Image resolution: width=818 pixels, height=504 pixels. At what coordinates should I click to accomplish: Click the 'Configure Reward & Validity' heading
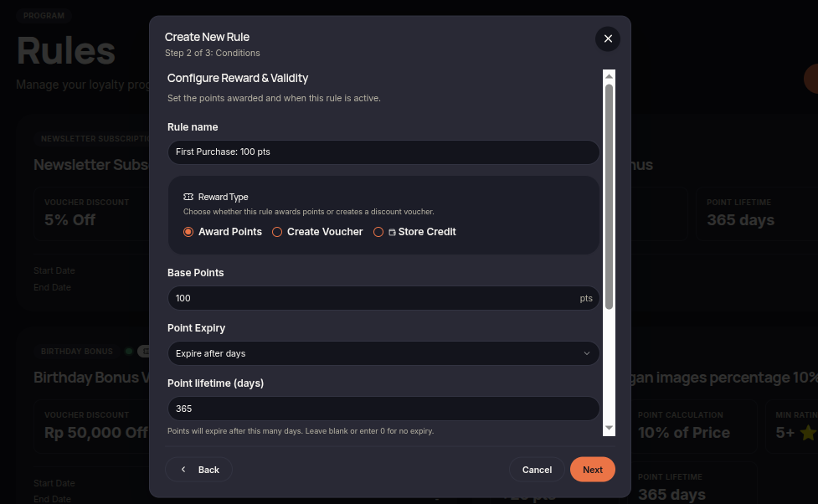click(x=238, y=78)
